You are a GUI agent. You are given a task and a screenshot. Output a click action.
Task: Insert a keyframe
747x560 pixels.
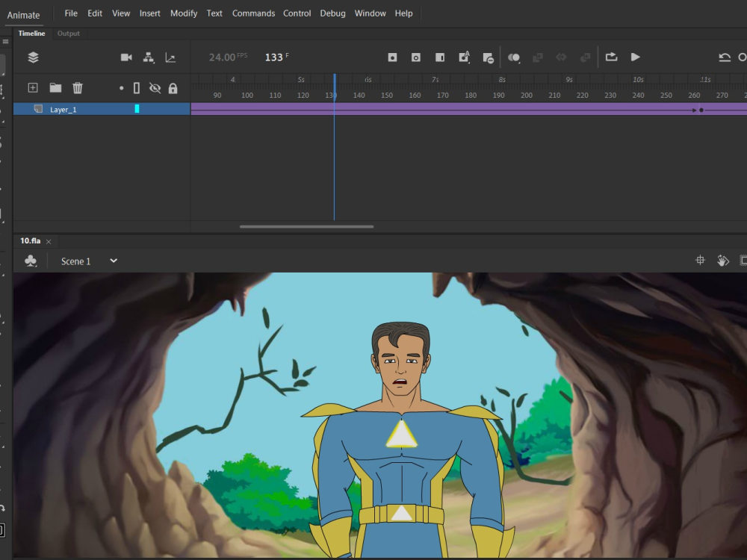pyautogui.click(x=392, y=57)
